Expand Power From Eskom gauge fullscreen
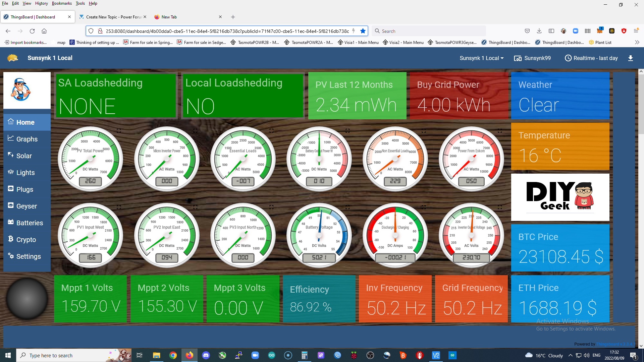The image size is (644, 362). (500, 131)
